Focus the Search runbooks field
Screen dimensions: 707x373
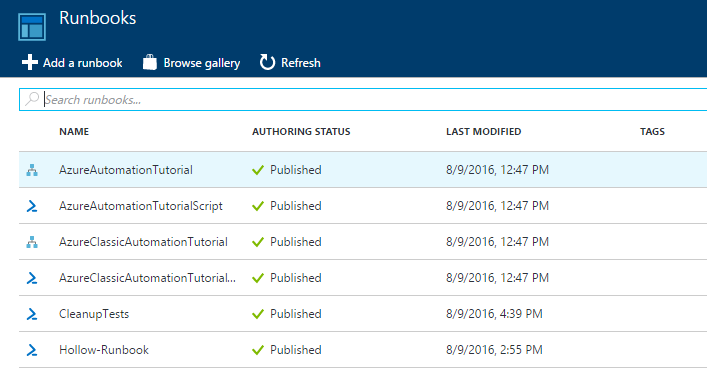(363, 99)
